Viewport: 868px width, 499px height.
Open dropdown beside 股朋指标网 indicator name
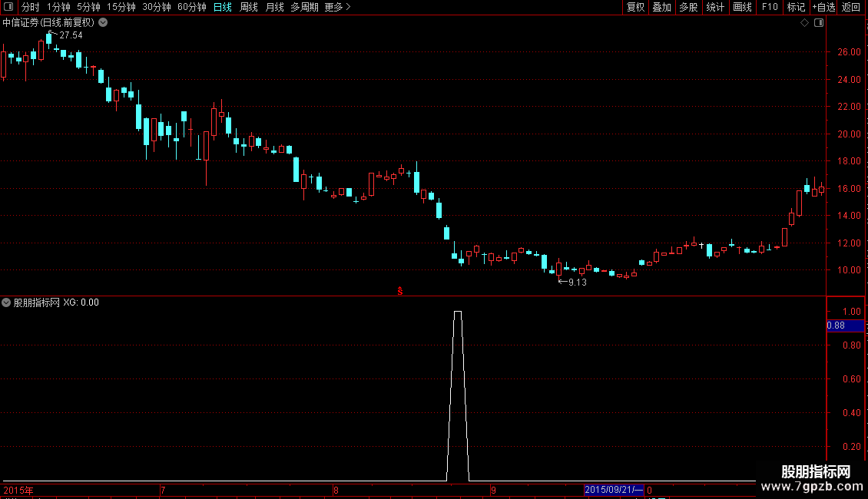pyautogui.click(x=6, y=302)
